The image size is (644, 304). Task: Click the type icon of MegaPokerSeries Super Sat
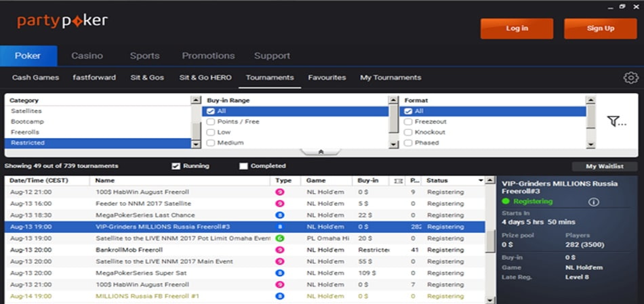280,273
